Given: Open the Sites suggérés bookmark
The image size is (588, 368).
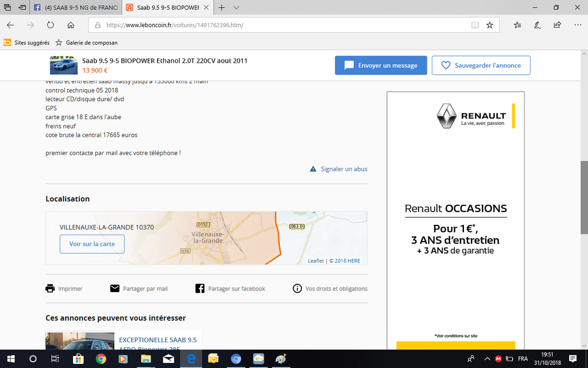Looking at the screenshot, I should pyautogui.click(x=26, y=43).
